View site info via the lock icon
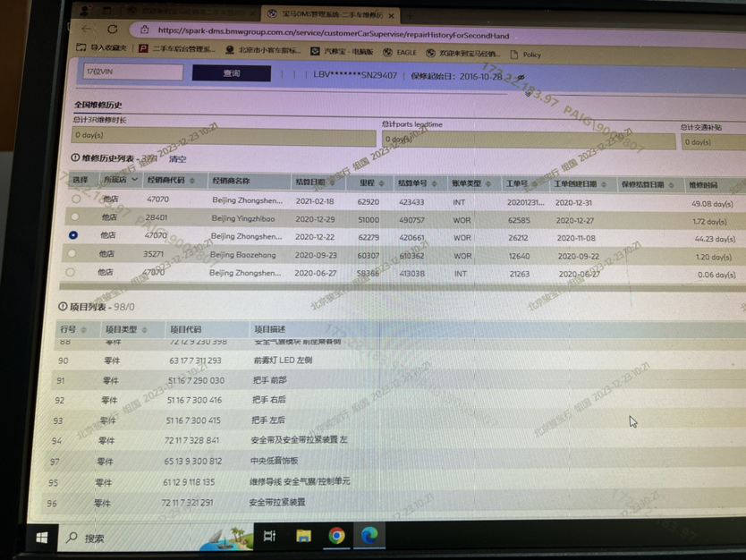Image resolution: width=746 pixels, height=560 pixels. point(145,30)
